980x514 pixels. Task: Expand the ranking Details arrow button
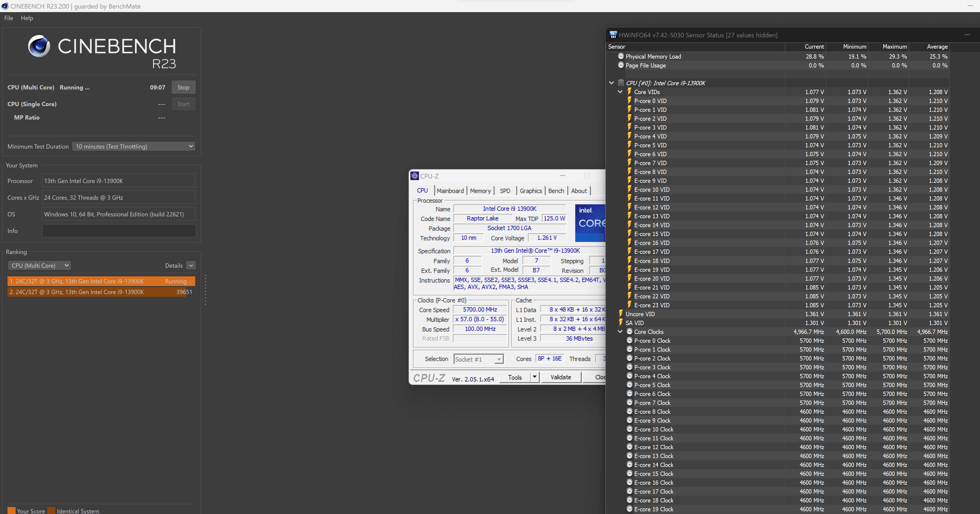pyautogui.click(x=191, y=265)
